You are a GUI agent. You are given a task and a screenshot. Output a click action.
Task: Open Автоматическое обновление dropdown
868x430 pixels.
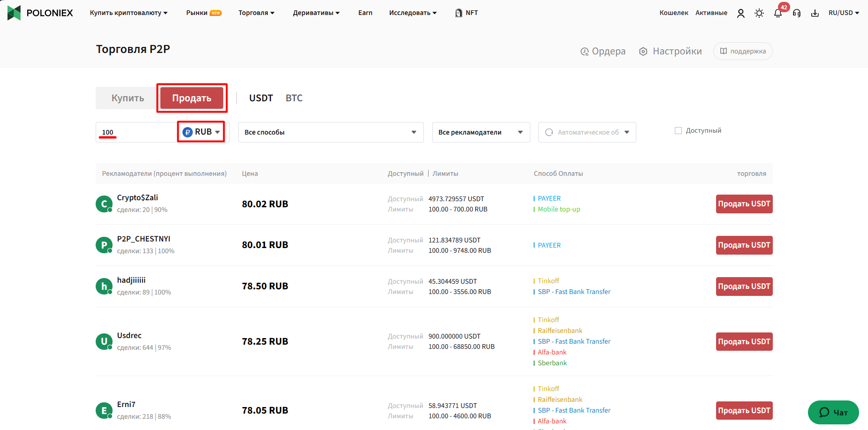(587, 132)
